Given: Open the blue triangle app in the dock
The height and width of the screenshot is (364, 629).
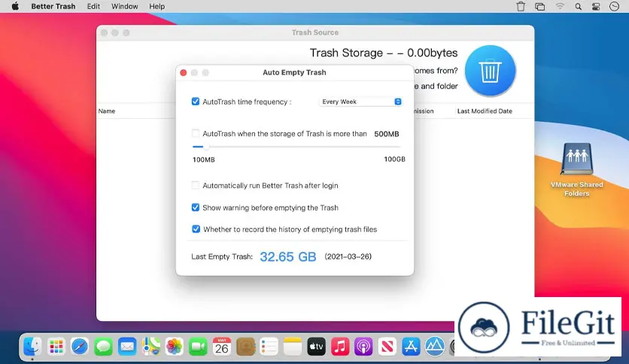Looking at the screenshot, I should 435,347.
